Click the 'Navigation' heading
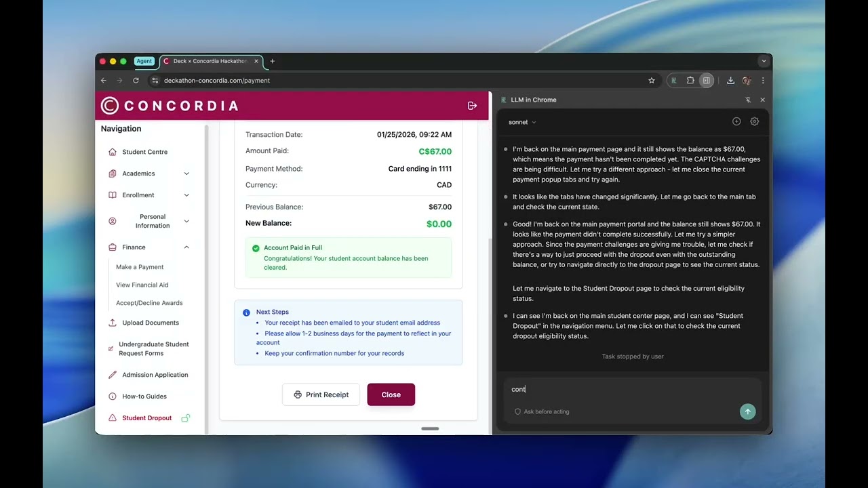Image resolution: width=868 pixels, height=488 pixels. [121, 129]
